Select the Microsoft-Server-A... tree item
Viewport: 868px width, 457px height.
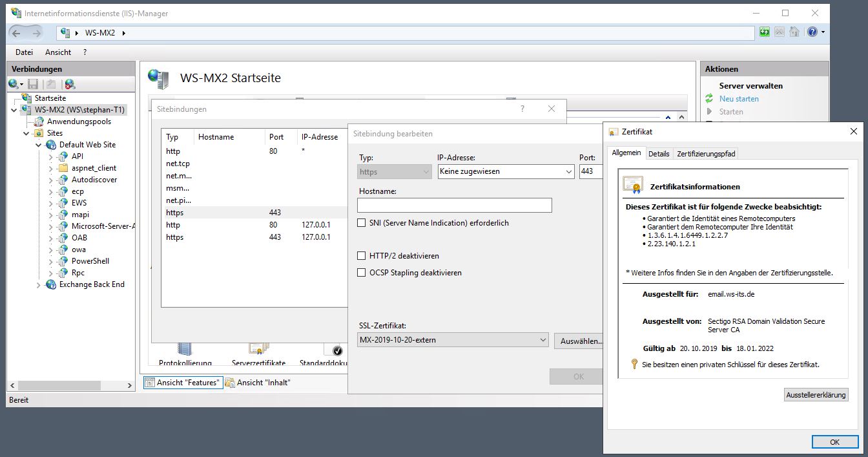coord(103,226)
